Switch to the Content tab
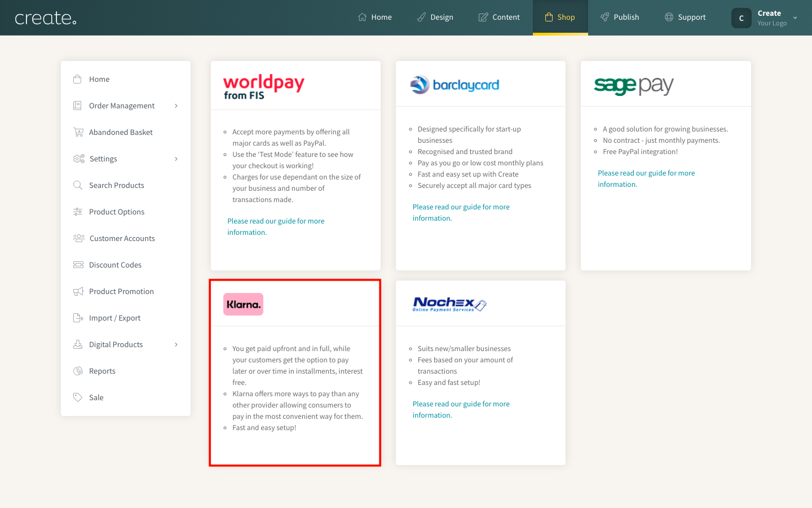 tap(499, 17)
